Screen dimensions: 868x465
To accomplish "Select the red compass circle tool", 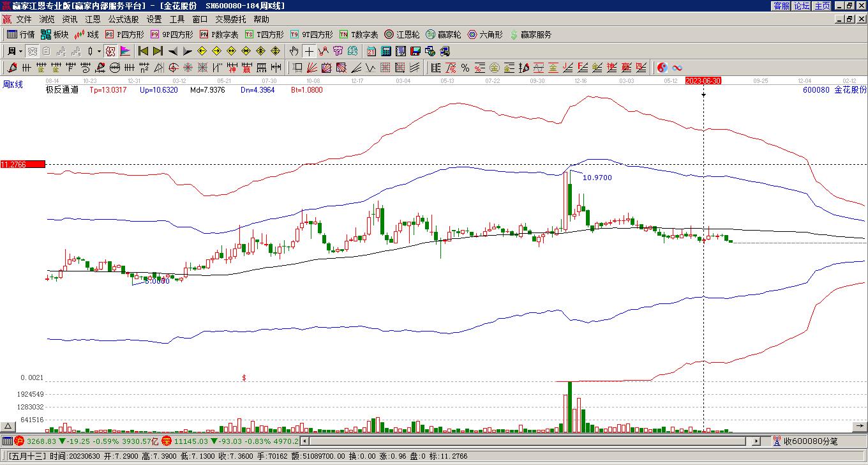I will (173, 68).
